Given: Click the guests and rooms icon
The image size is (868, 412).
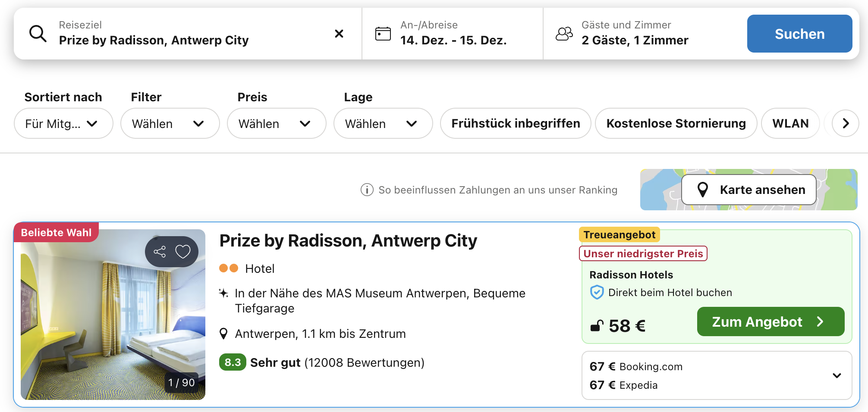Looking at the screenshot, I should [x=564, y=34].
